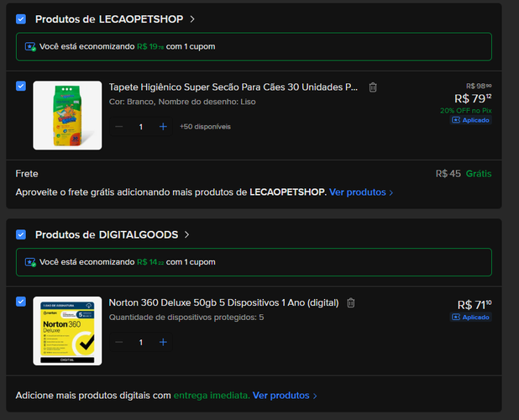The width and height of the screenshot is (519, 420).
Task: Open the Norton 360 Deluxe product thumbnail
Action: [x=67, y=331]
